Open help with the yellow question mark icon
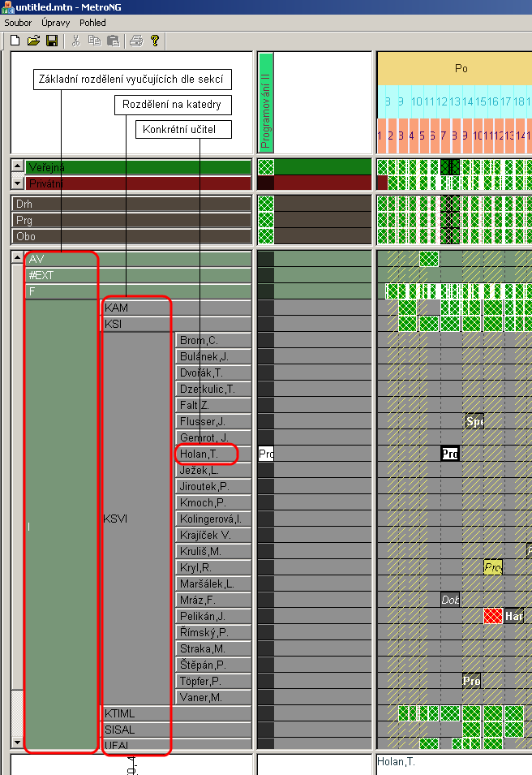This screenshot has height=775, width=532. point(154,40)
